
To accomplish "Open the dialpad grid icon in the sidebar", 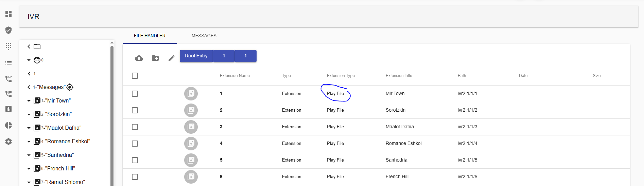I will click(8, 46).
